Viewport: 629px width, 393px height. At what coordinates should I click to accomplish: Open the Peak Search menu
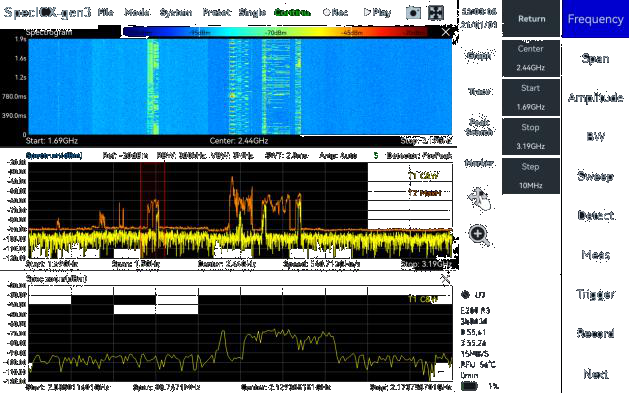point(479,127)
